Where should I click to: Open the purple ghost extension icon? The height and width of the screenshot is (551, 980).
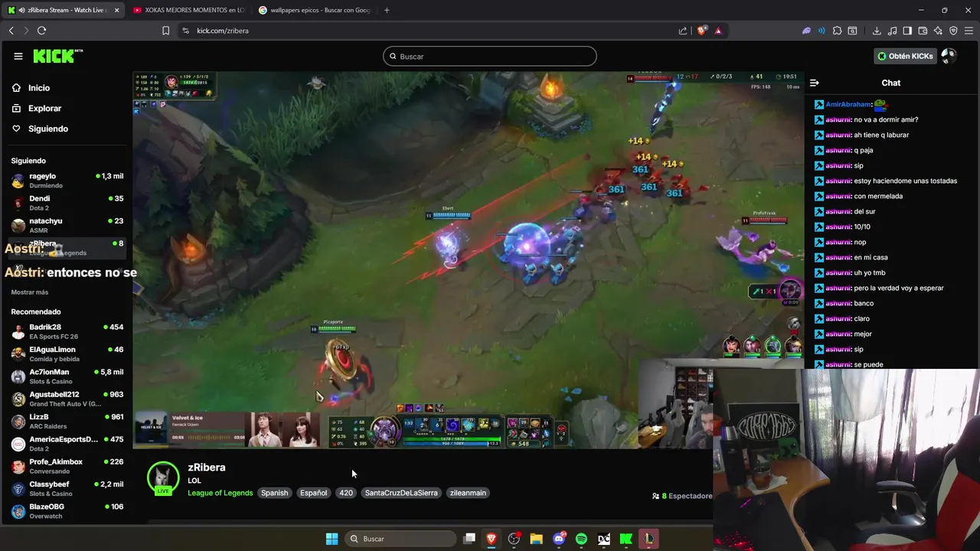806,31
